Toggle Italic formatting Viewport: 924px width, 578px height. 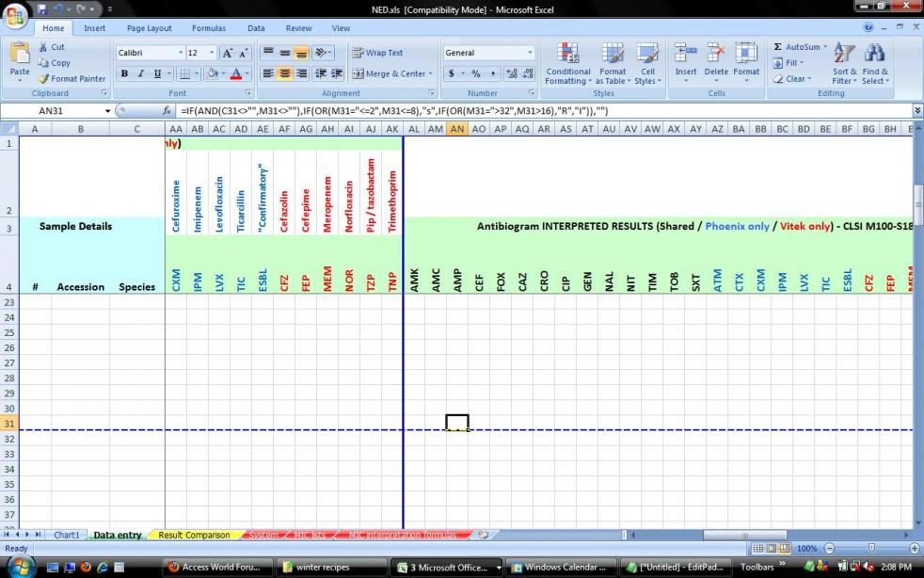(x=140, y=73)
